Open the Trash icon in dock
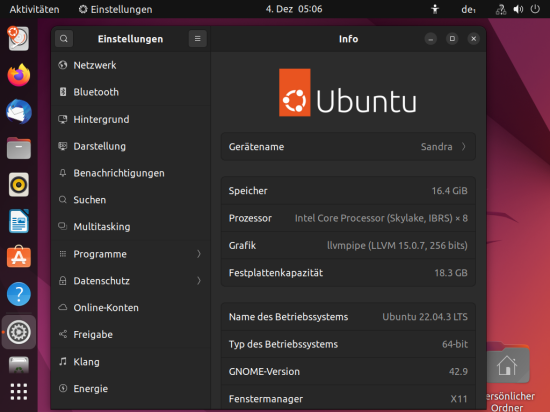The height and width of the screenshot is (412, 550). point(19,365)
